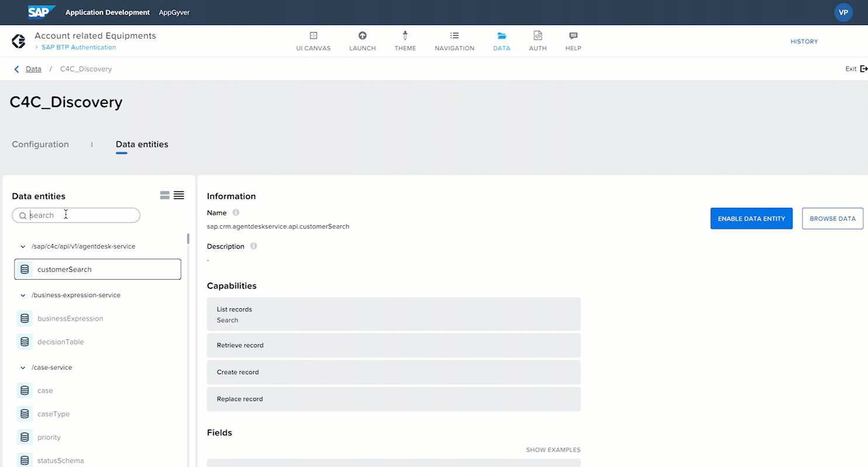
Task: Open the Help section
Action: (x=573, y=41)
